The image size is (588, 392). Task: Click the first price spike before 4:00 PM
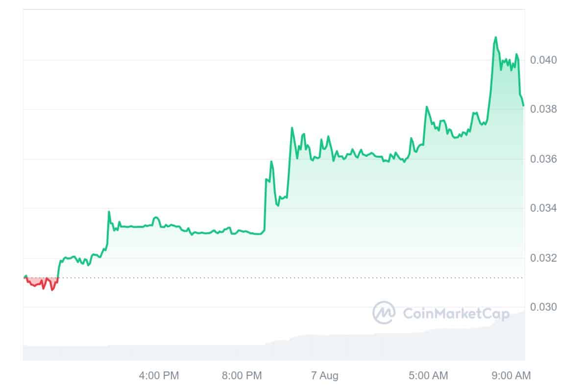[x=109, y=212]
